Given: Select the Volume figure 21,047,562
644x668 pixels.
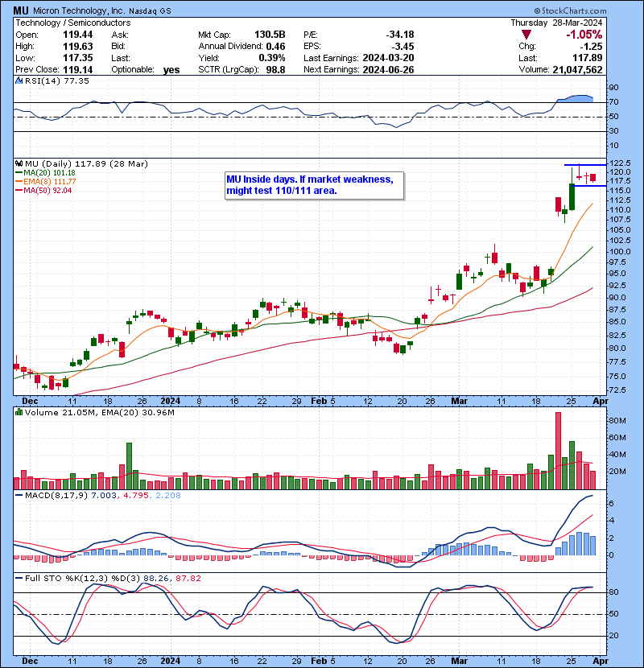Looking at the screenshot, I should point(577,70).
